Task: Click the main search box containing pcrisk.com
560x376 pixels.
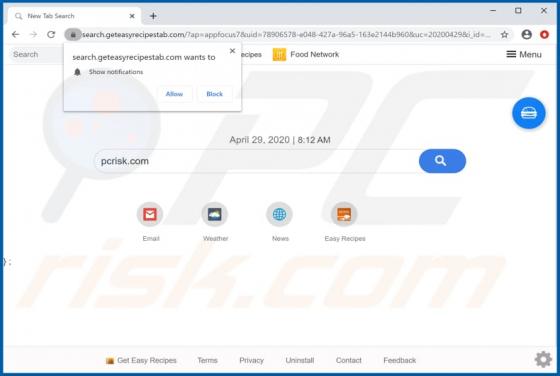Action: (x=256, y=161)
